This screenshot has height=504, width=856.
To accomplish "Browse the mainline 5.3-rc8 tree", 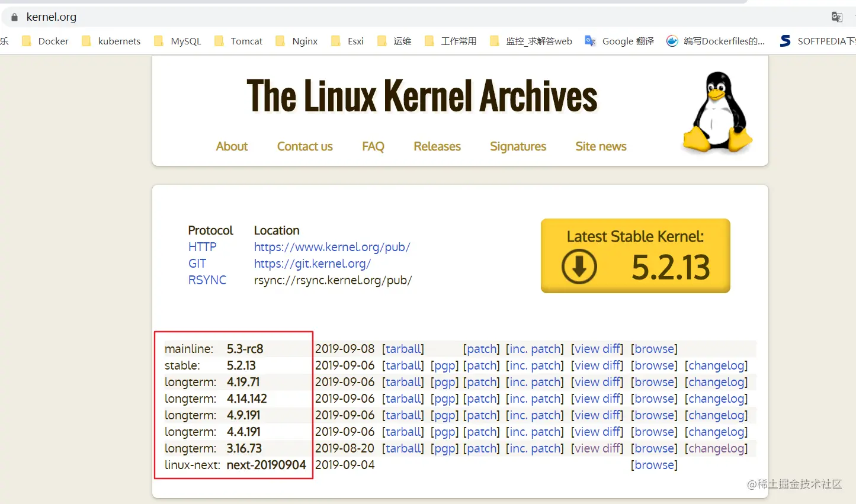I will pos(654,349).
